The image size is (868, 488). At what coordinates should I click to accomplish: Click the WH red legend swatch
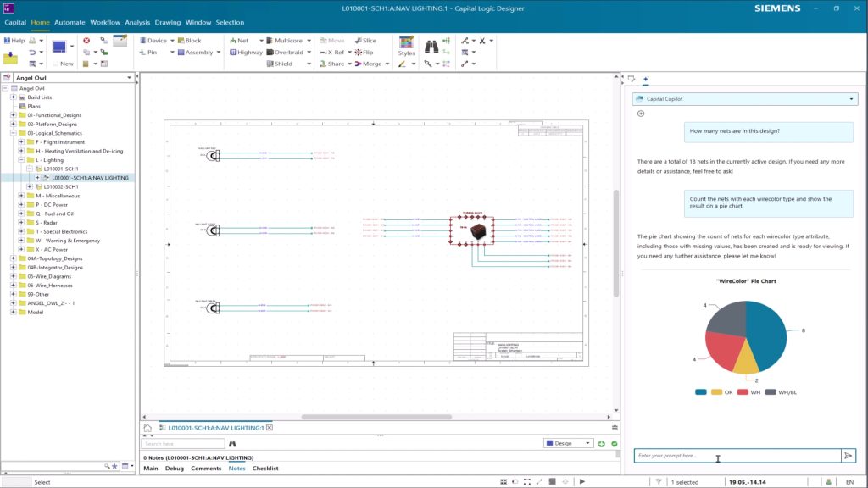click(743, 392)
